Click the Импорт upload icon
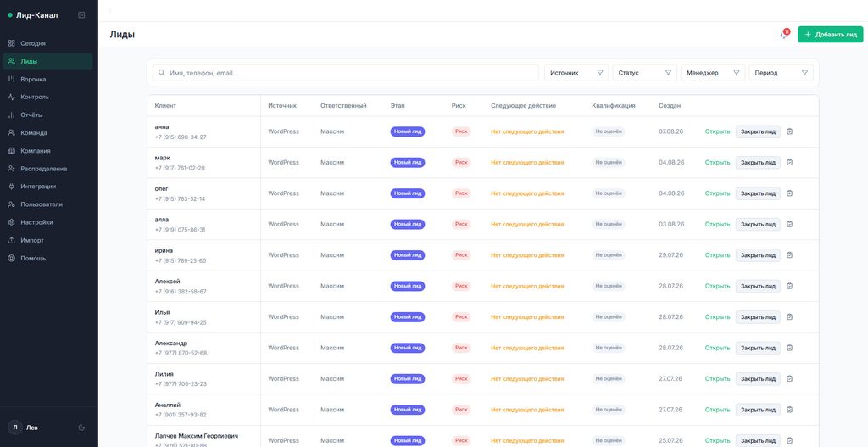Viewport: 868px width, 447px height. 11,240
